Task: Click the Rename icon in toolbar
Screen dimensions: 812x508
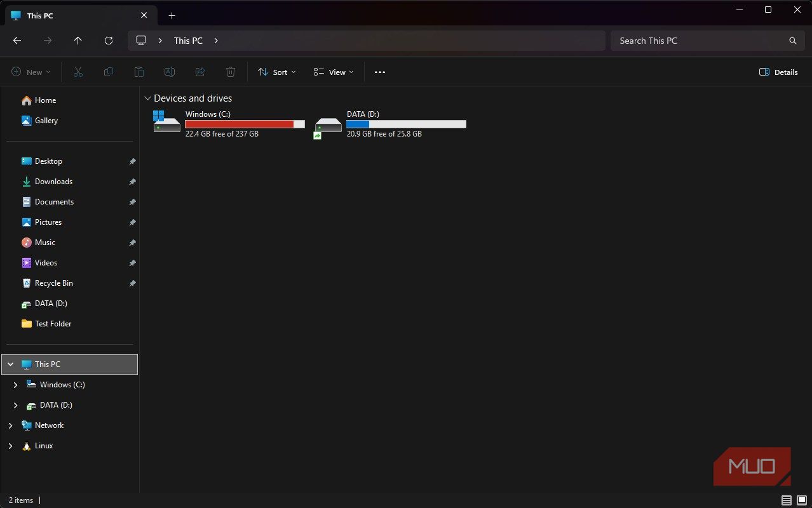Action: (x=170, y=72)
